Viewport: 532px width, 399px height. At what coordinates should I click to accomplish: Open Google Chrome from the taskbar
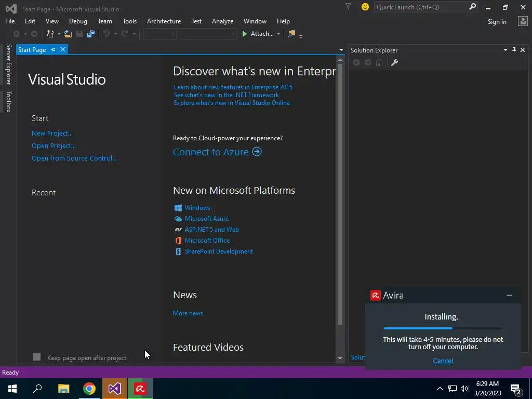89,389
